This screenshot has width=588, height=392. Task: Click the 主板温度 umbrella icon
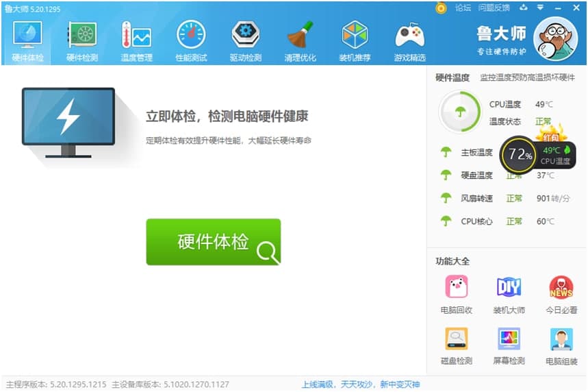tap(446, 152)
